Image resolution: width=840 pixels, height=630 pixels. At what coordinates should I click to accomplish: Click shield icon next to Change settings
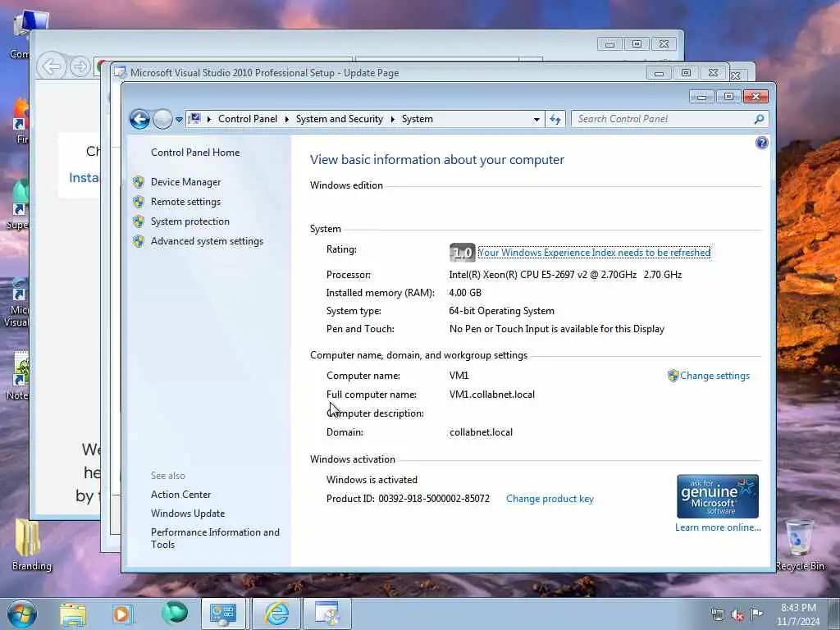coord(673,376)
